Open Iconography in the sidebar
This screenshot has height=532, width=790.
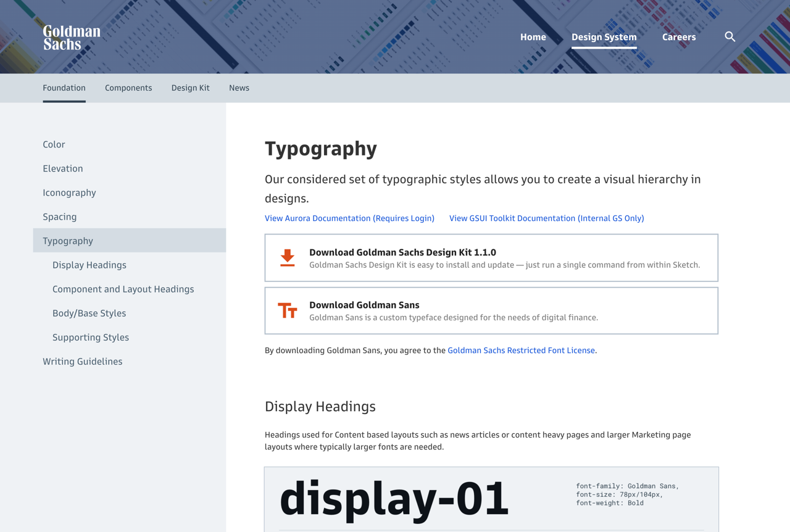coord(69,193)
